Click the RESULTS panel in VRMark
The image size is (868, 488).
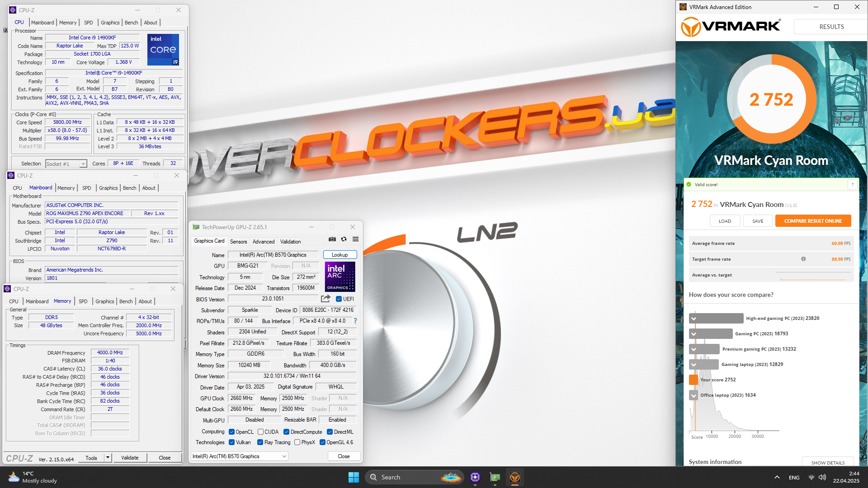(x=831, y=27)
